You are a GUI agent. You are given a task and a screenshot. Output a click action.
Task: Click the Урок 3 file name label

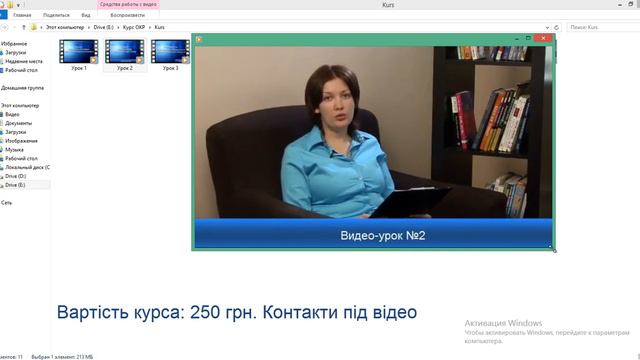(170, 68)
